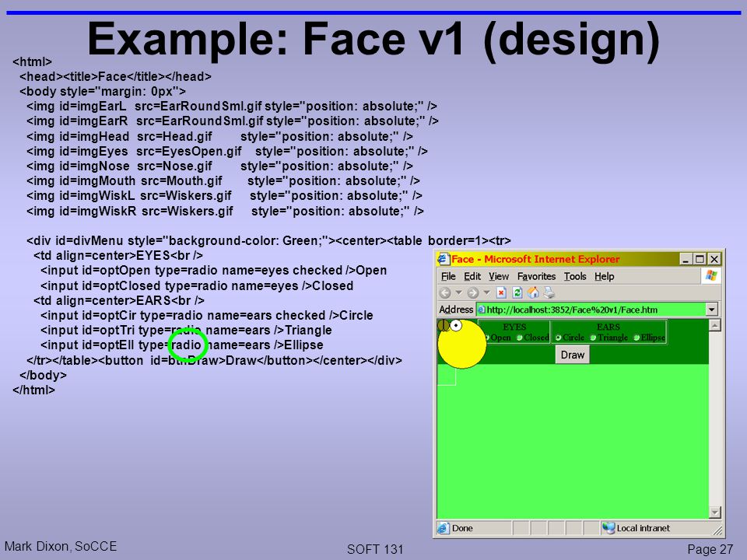
Task: Click the small brown ear image
Action: (443, 325)
